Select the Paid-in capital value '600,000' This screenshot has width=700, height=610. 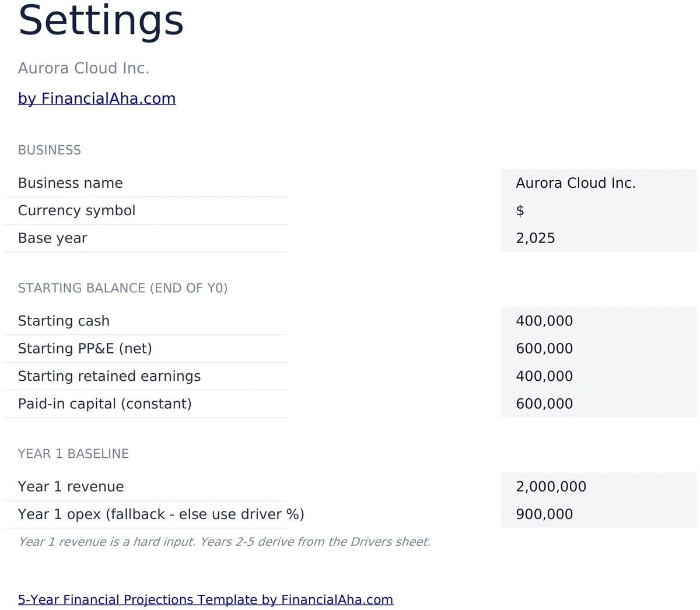(598, 404)
